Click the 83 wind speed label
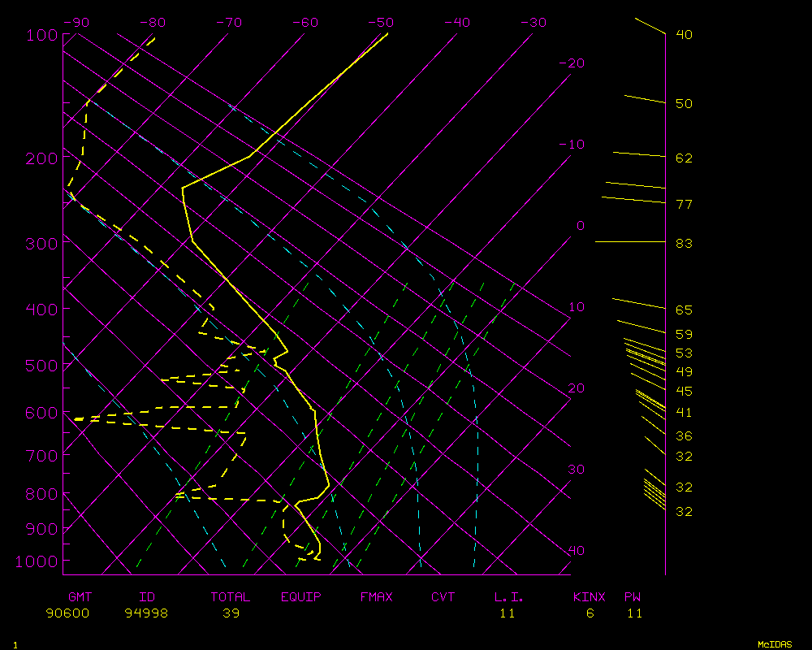 [x=684, y=244]
